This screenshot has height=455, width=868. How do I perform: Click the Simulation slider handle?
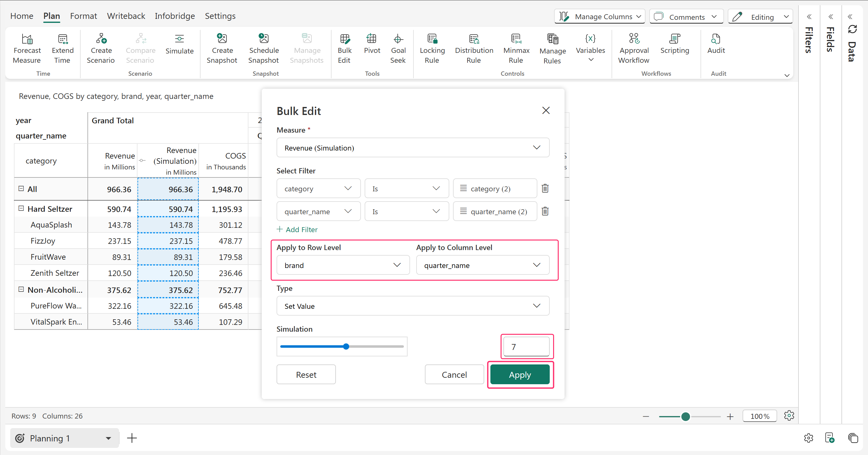(x=346, y=347)
